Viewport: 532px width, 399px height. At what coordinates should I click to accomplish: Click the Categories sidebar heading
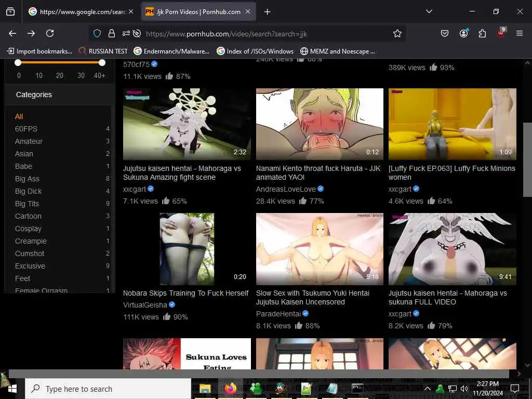34,95
